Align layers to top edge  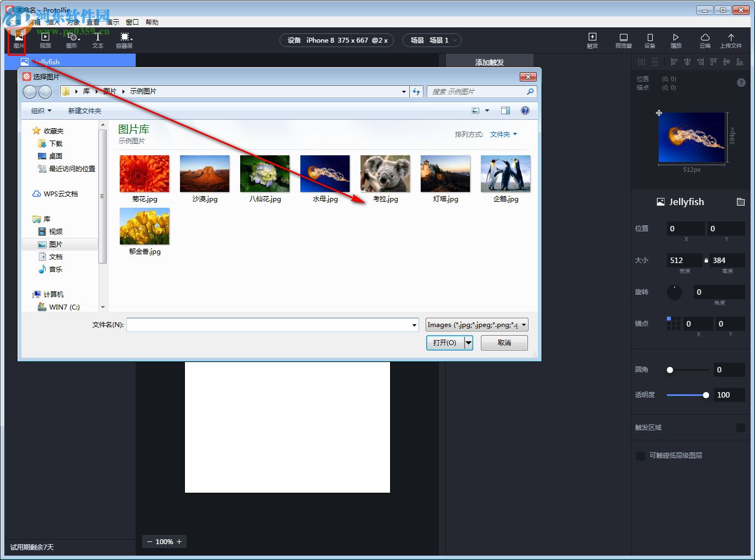(x=713, y=62)
